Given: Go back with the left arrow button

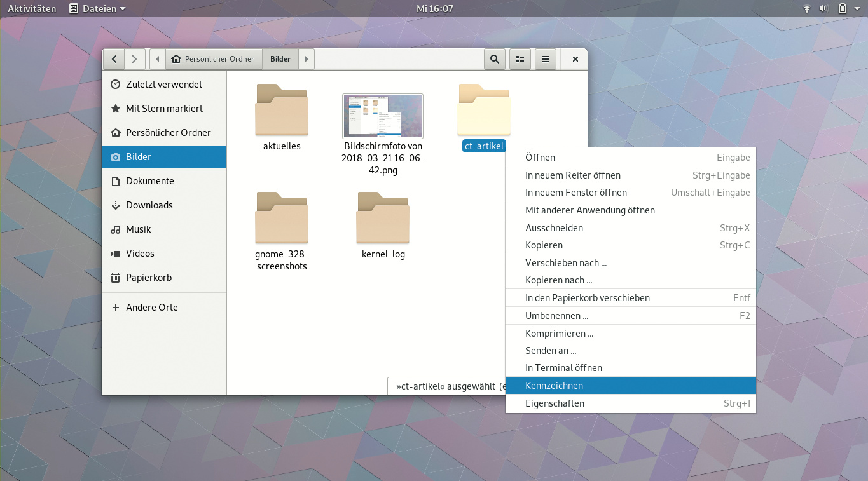Looking at the screenshot, I should click(114, 59).
